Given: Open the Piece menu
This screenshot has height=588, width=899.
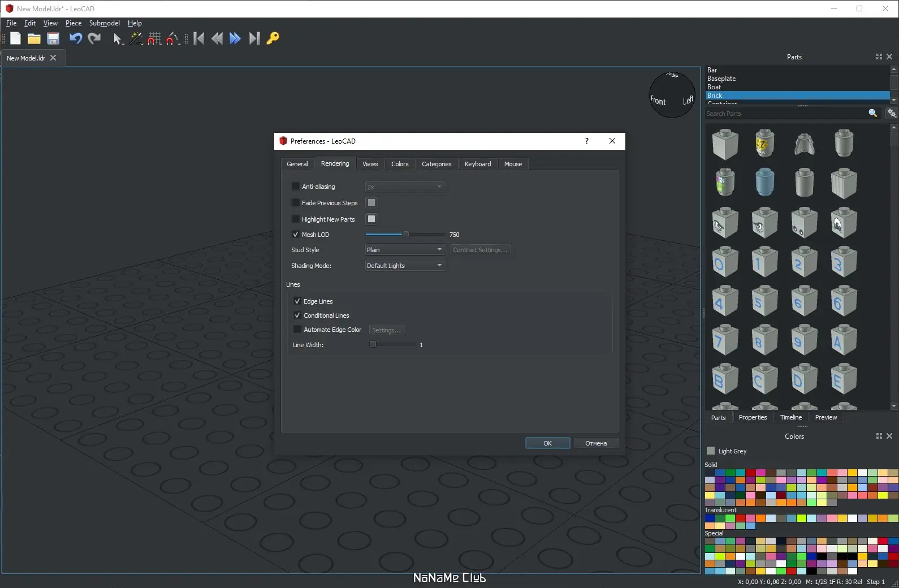Looking at the screenshot, I should 74,23.
